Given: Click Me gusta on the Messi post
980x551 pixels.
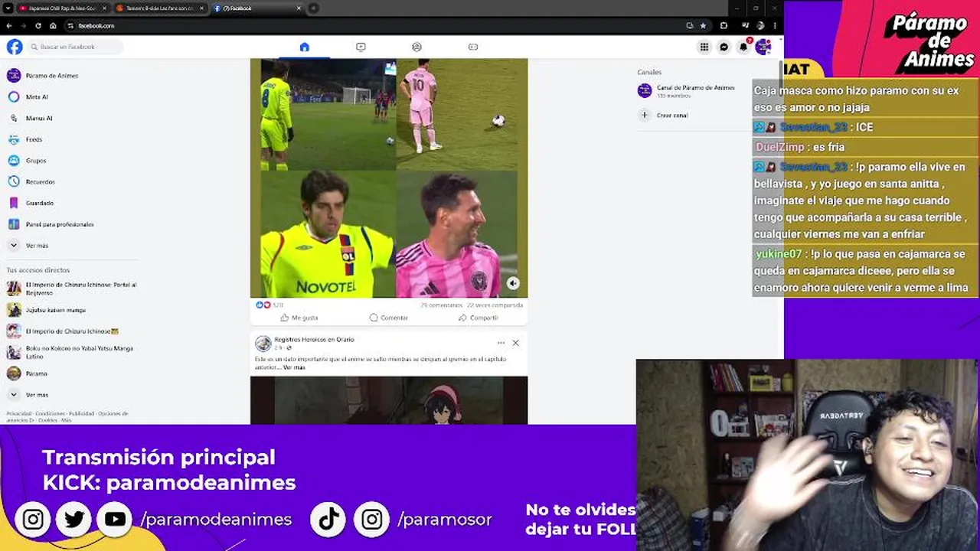Looking at the screenshot, I should tap(299, 318).
